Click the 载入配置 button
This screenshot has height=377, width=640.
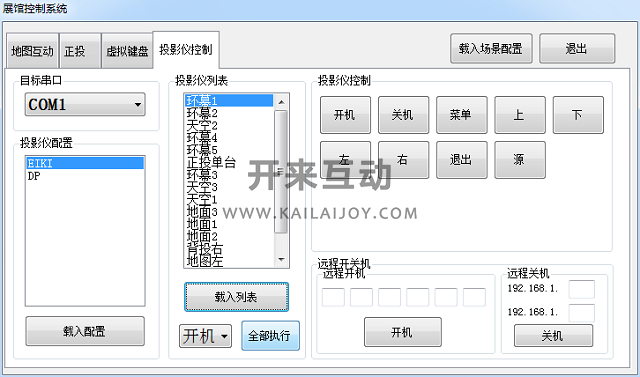(x=85, y=331)
